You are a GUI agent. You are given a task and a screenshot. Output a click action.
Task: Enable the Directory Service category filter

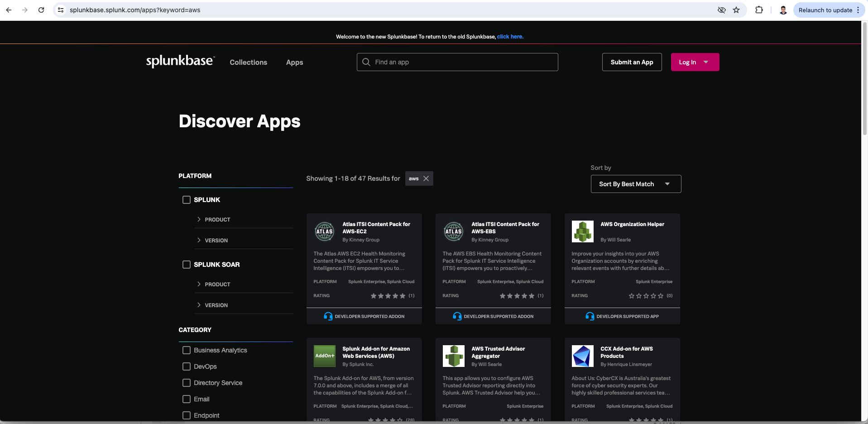coord(187,383)
